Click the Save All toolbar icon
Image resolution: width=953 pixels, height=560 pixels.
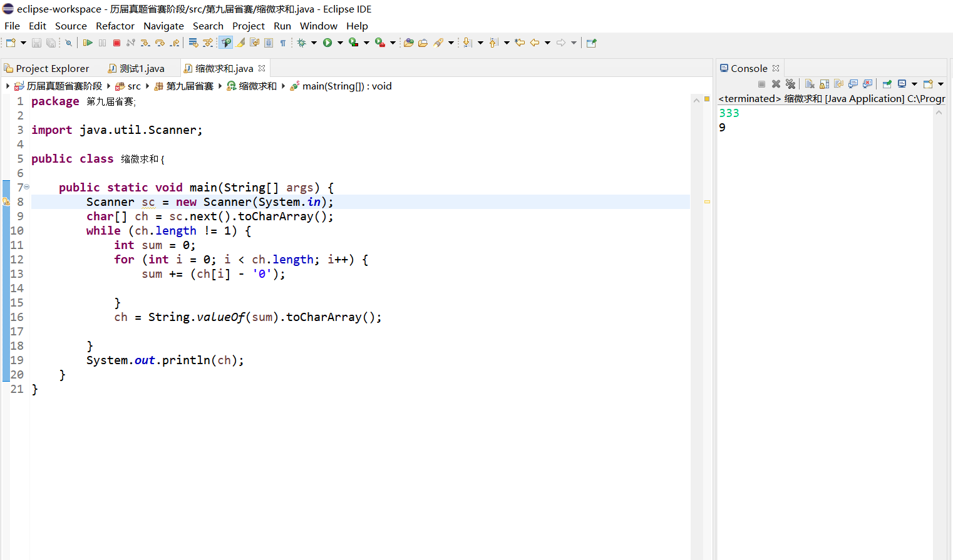(x=51, y=43)
